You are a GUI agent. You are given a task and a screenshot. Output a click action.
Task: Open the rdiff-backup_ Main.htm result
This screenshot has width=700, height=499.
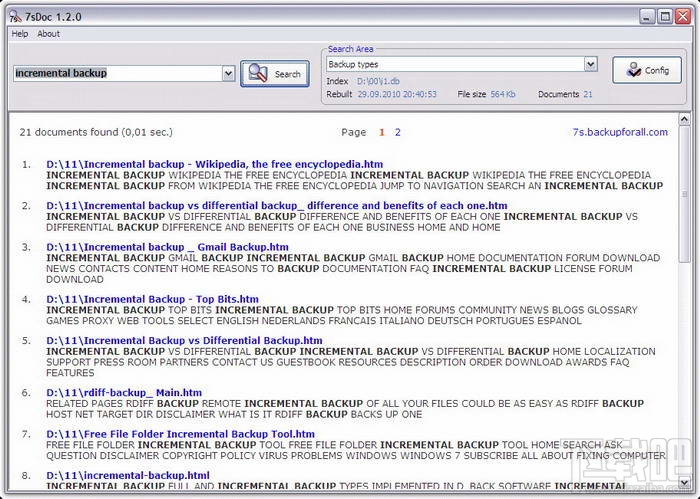(x=124, y=393)
